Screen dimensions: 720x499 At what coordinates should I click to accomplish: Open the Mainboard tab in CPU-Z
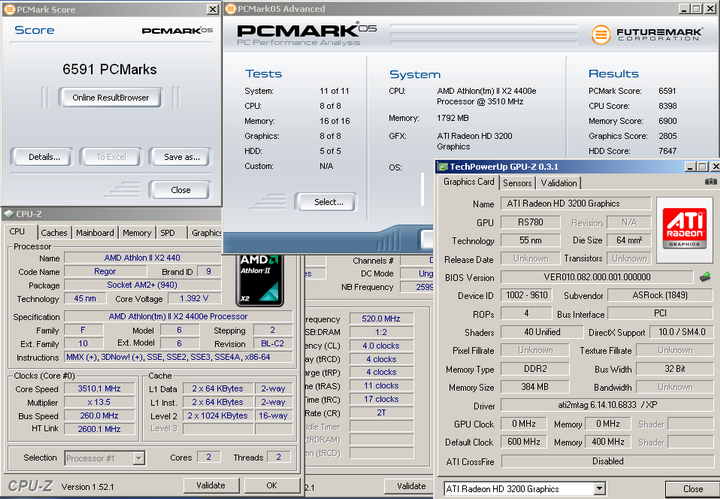pyautogui.click(x=95, y=233)
